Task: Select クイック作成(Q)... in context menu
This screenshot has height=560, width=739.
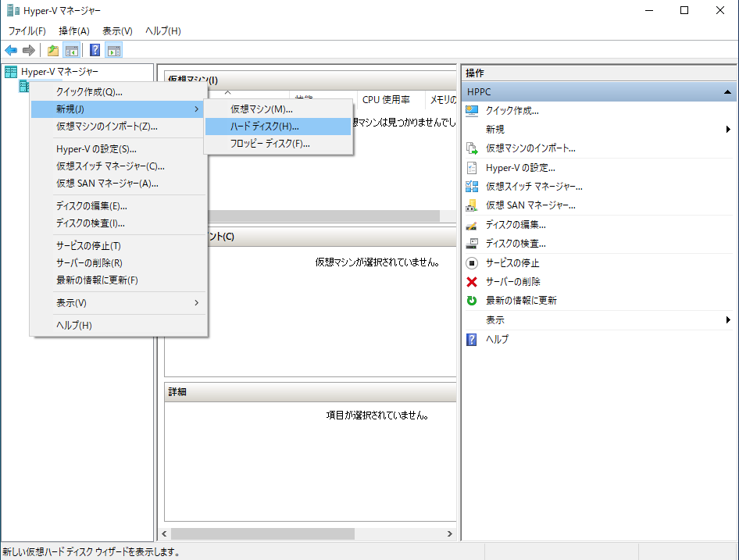Action: [118, 92]
